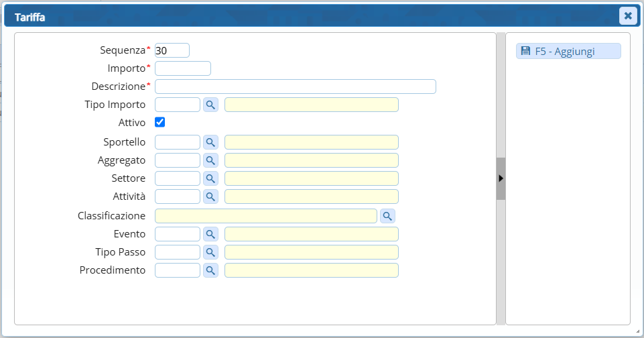Open the Tipo Importo lookup search icon
This screenshot has width=644, height=338.
point(210,105)
